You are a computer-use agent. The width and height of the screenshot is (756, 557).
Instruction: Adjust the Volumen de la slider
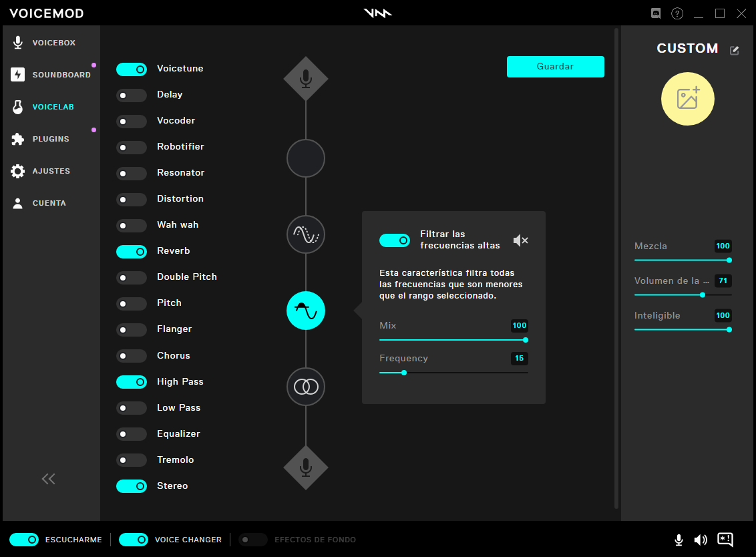(x=683, y=295)
